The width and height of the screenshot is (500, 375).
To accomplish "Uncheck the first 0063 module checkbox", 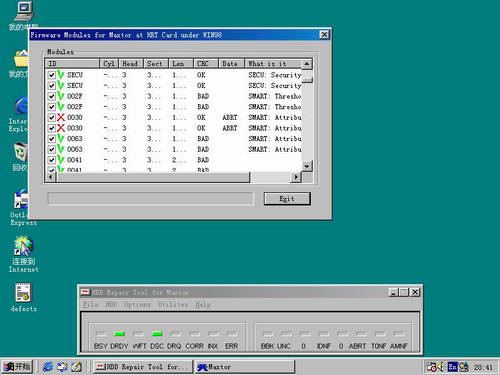I will coord(51,139).
